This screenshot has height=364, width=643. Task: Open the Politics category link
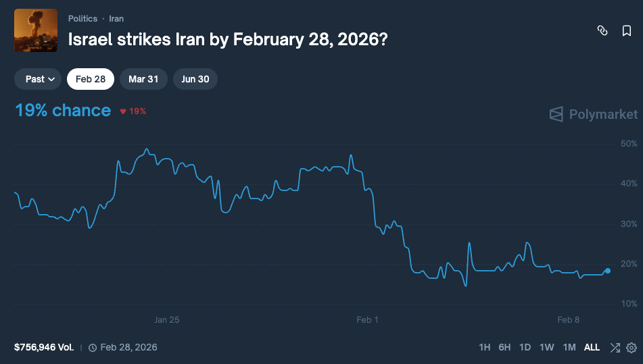tap(82, 19)
